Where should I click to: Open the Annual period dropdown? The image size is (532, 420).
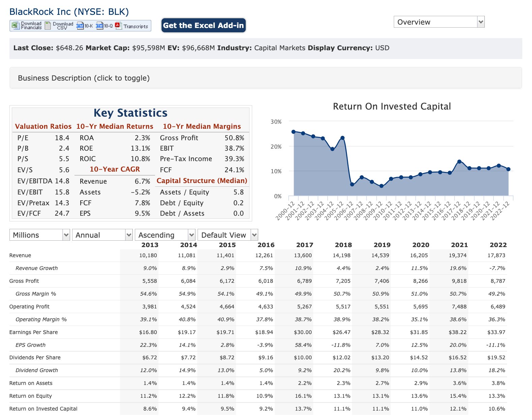(x=102, y=235)
